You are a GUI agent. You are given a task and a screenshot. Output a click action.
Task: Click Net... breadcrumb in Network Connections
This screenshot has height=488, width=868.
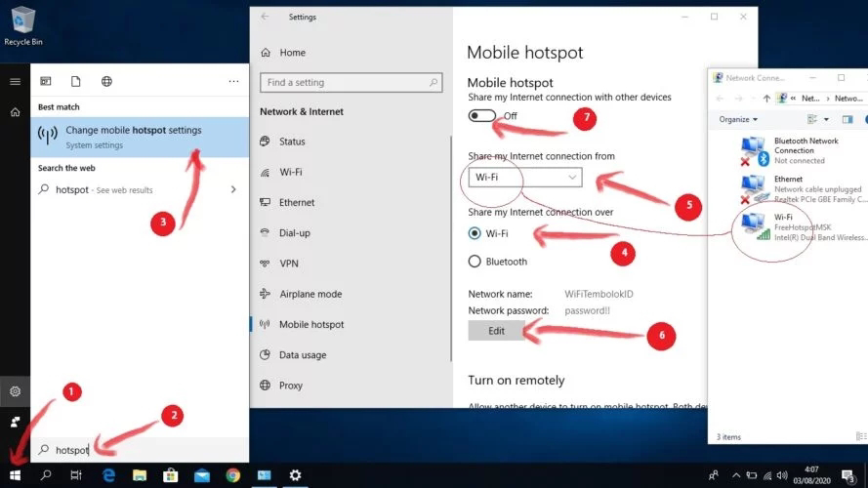click(x=810, y=99)
